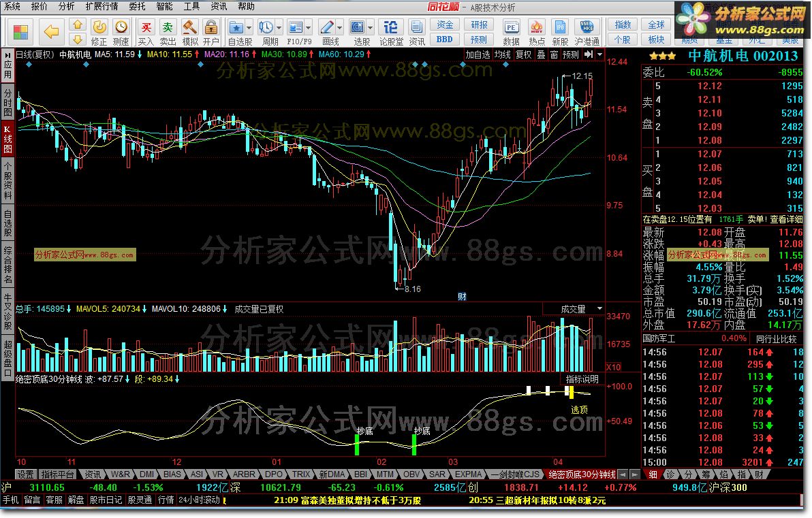Toggle the 复权 price adjustment mode
Viewport: 812px width, 518px height.
pos(523,54)
